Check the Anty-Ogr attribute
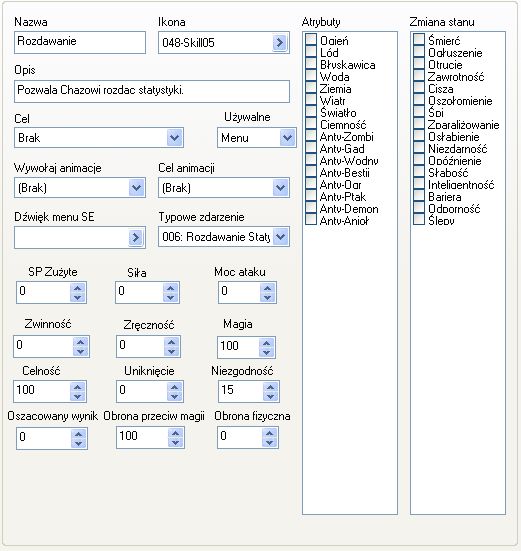Viewport: 521px width, 551px height. pos(311,183)
